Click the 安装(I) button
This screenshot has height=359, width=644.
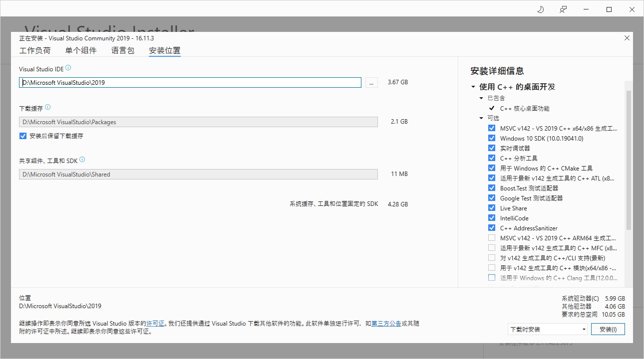pyautogui.click(x=608, y=329)
